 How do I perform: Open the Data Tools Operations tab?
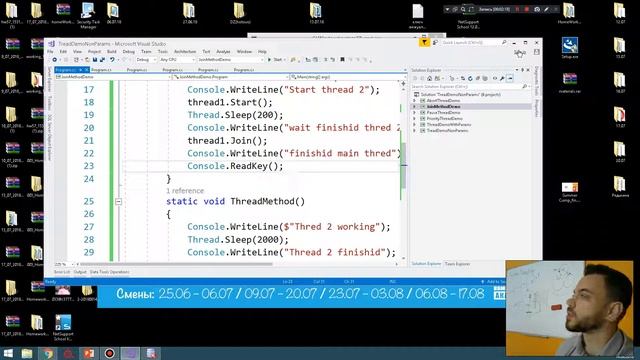point(109,272)
